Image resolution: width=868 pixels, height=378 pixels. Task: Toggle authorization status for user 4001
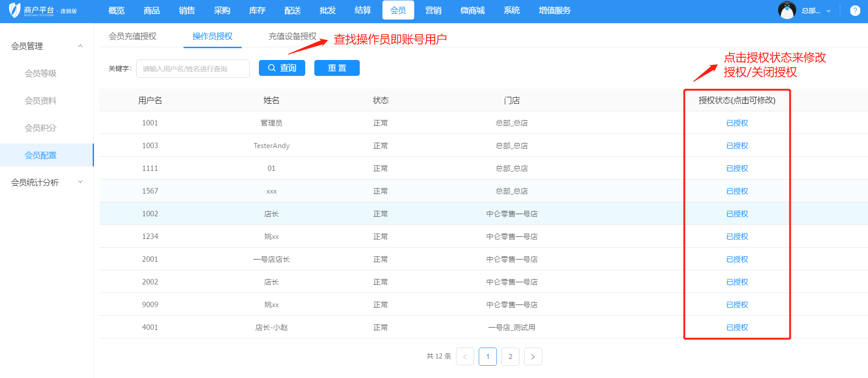pos(737,328)
